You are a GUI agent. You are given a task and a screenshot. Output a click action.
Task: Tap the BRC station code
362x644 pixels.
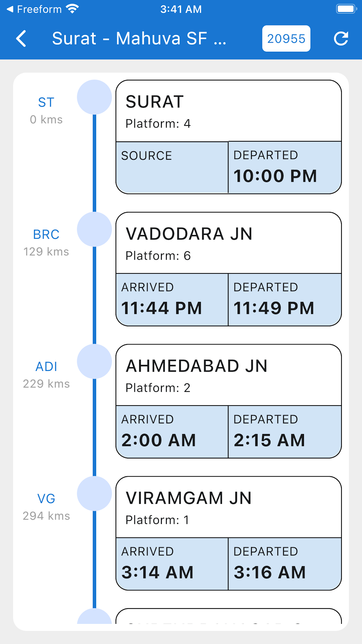pos(46,234)
